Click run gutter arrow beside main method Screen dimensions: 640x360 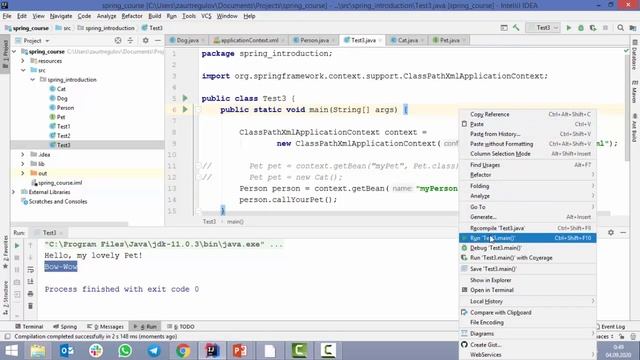(185, 109)
